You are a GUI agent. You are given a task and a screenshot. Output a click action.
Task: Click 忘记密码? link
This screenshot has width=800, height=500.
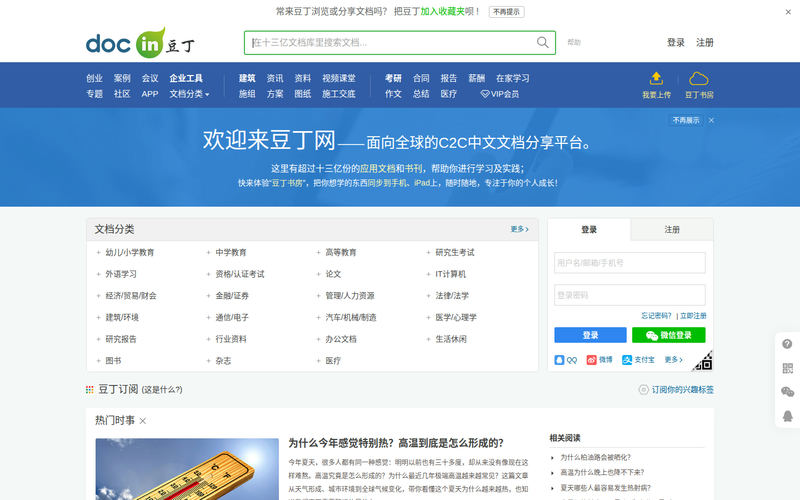pos(656,316)
